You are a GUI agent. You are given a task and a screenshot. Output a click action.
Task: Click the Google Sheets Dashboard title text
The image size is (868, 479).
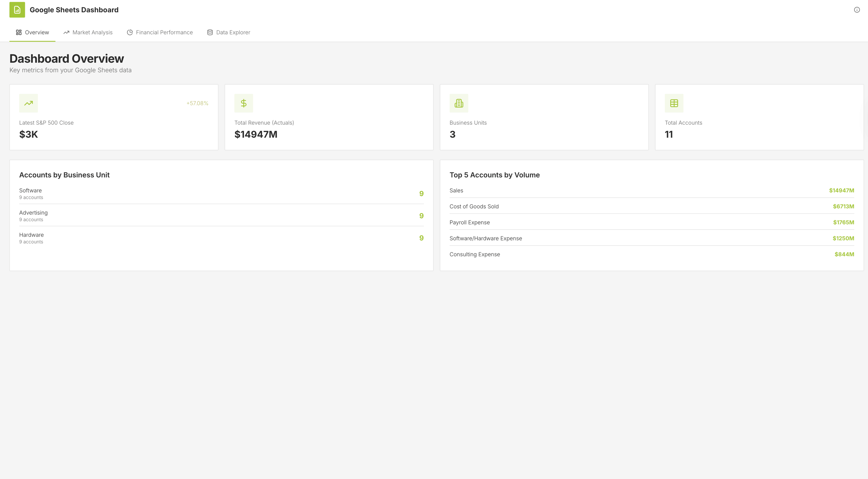tap(74, 10)
